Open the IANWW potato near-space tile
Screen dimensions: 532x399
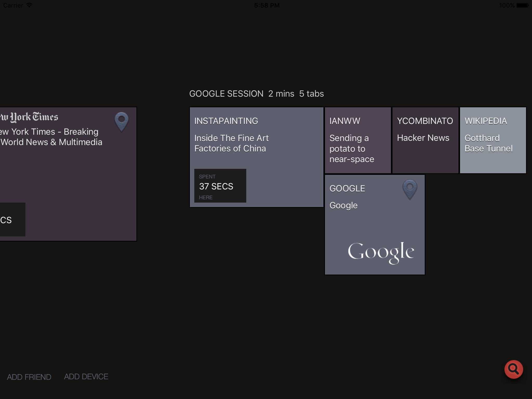[x=358, y=140]
